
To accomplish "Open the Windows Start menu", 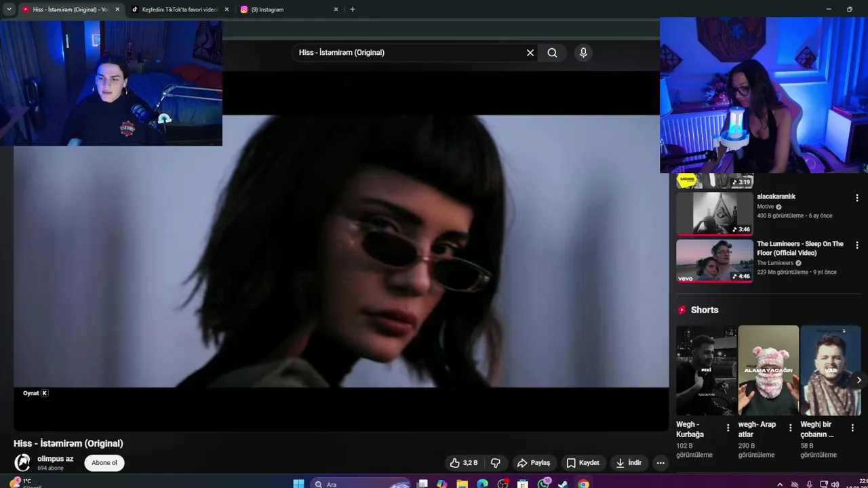I will click(298, 484).
